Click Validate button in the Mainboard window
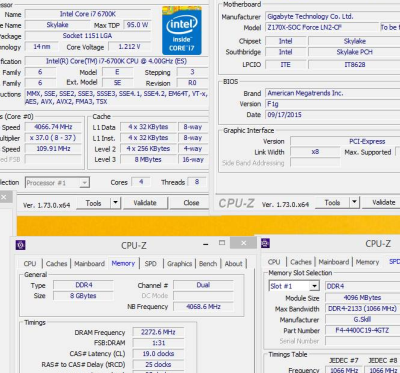 tap(383, 202)
